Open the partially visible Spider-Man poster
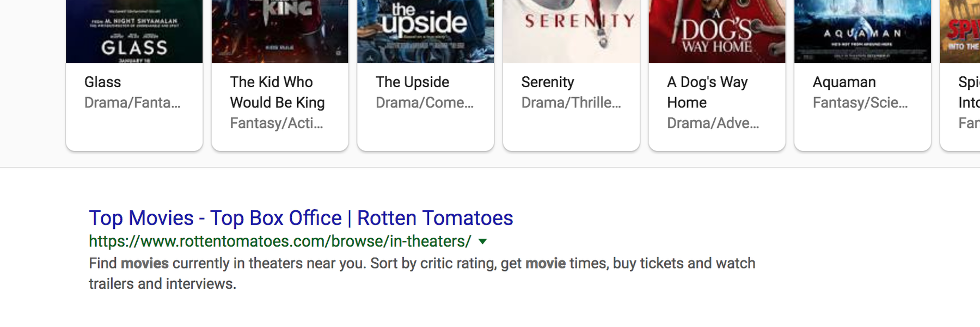 [960, 32]
